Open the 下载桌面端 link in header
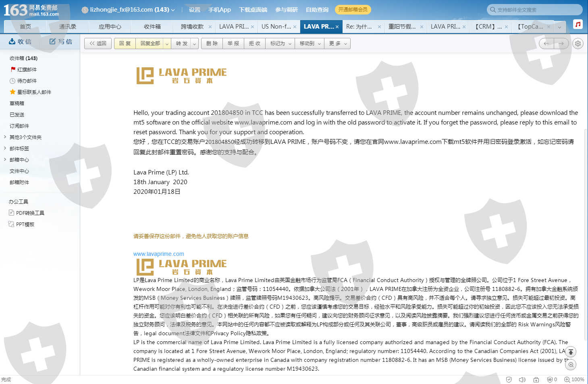Image resolution: width=588 pixels, height=384 pixels. pyautogui.click(x=253, y=10)
